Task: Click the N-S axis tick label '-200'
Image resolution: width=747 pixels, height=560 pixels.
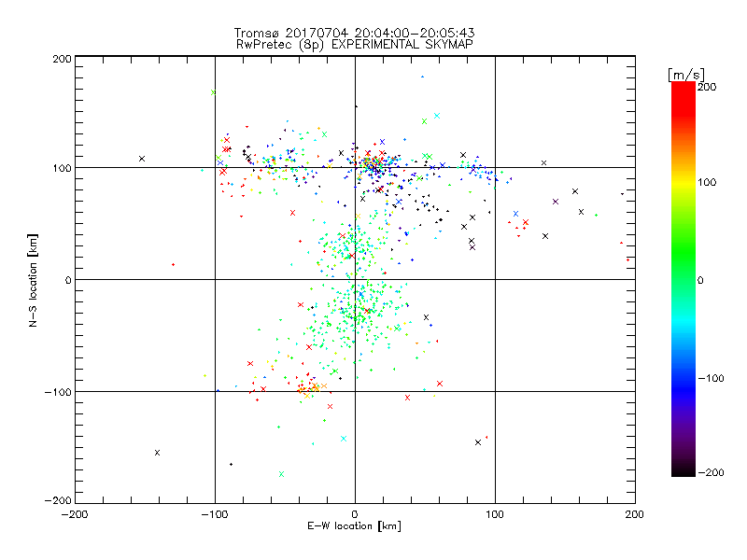Action: tap(58, 500)
